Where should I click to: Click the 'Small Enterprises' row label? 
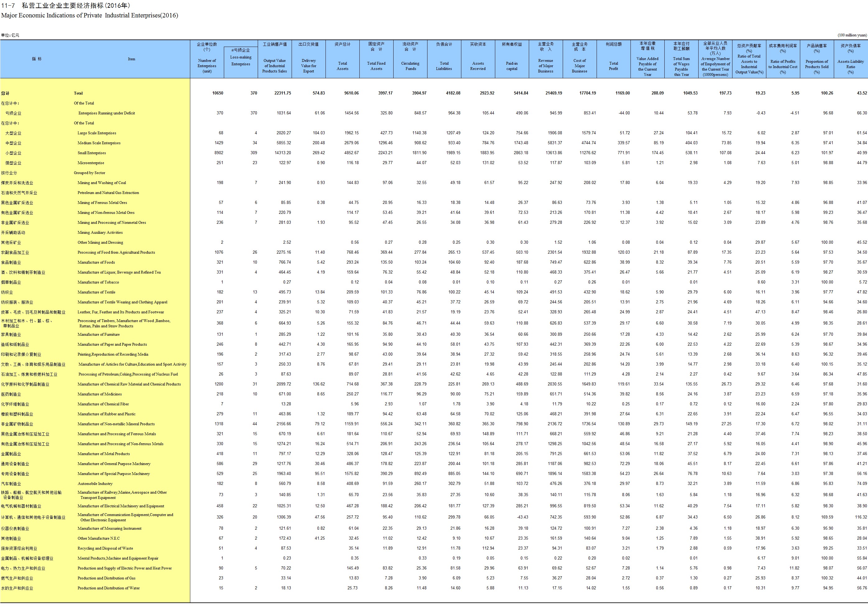pos(92,153)
